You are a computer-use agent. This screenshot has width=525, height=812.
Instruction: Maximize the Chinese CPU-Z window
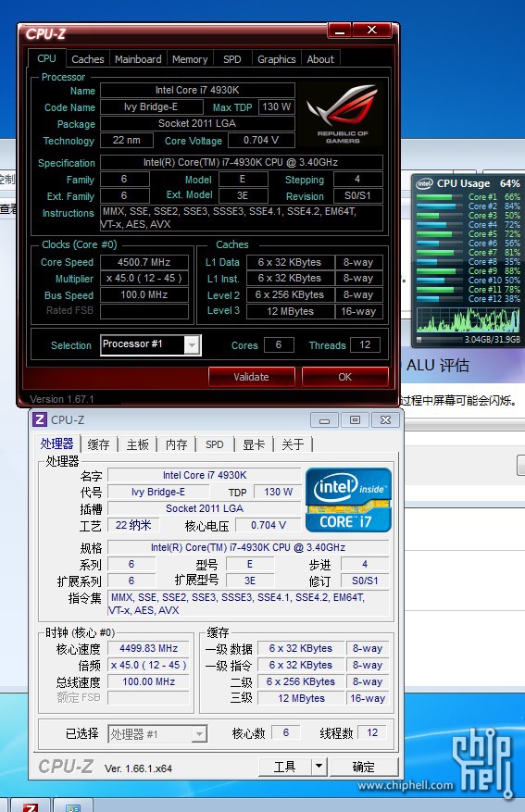(355, 420)
